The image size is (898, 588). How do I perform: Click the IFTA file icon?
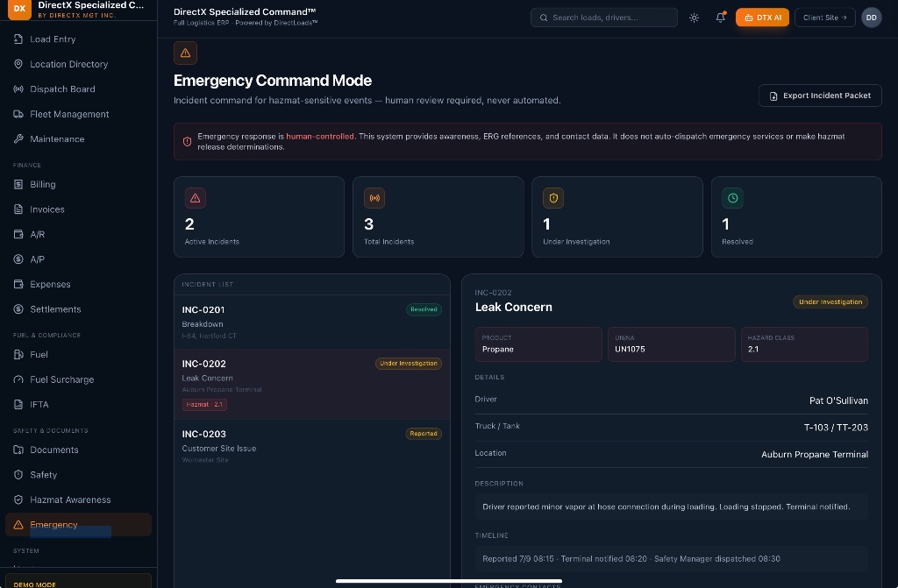[x=18, y=404]
